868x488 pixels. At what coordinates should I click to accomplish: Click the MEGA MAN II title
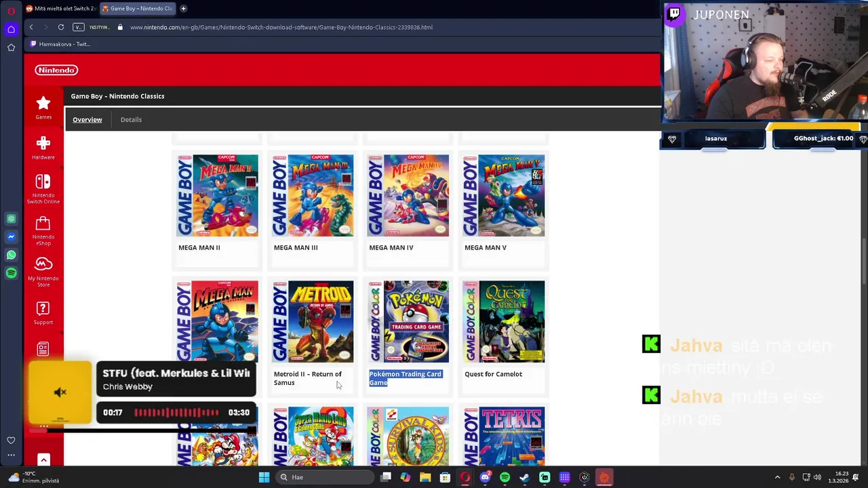tap(199, 247)
